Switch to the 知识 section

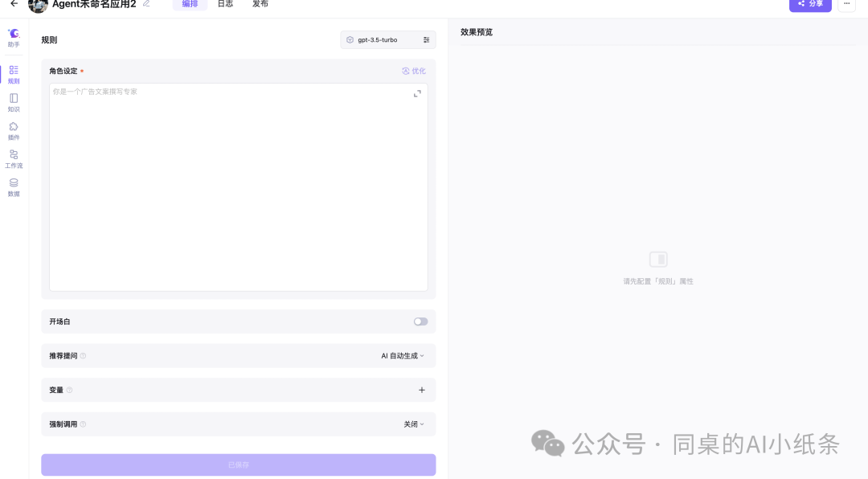pos(13,102)
